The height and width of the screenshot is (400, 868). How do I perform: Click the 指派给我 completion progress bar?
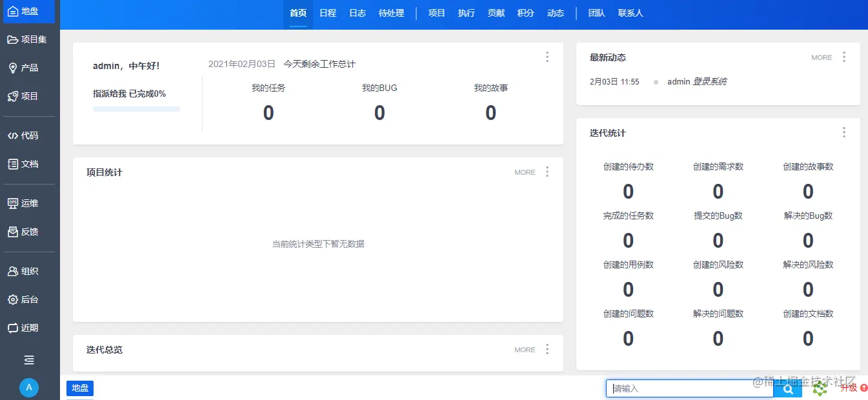pyautogui.click(x=137, y=109)
